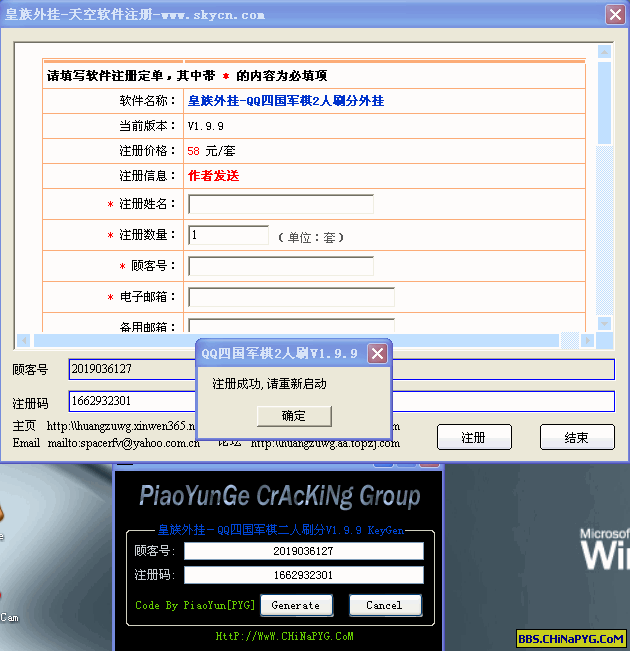Focus the 注册姓名 name field in form
The width and height of the screenshot is (630, 651).
pos(281,204)
